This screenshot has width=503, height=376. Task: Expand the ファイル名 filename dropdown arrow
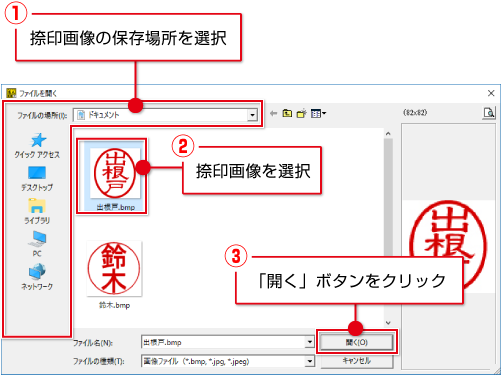[310, 342]
